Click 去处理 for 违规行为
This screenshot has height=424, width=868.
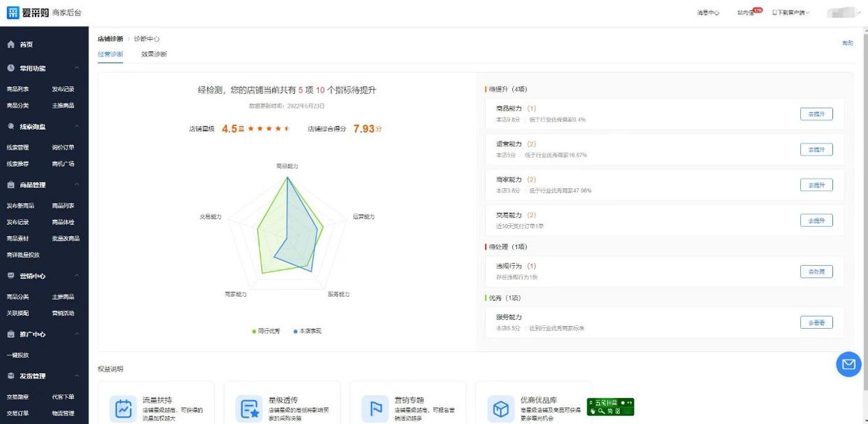[816, 271]
